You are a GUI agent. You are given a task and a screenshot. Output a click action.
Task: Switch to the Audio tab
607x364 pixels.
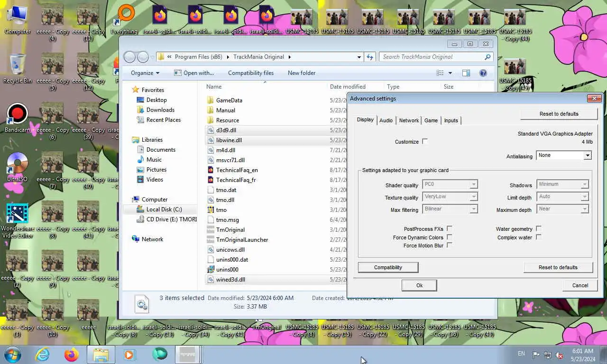[386, 120]
